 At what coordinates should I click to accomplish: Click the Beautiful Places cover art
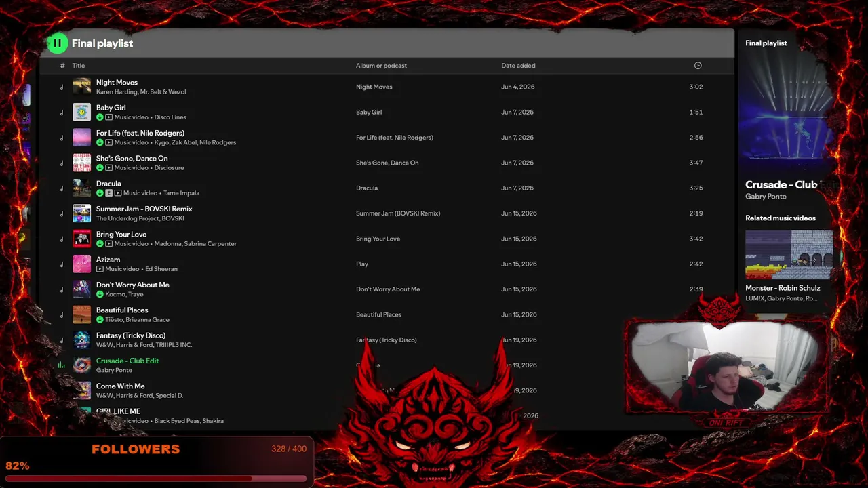[x=81, y=314]
